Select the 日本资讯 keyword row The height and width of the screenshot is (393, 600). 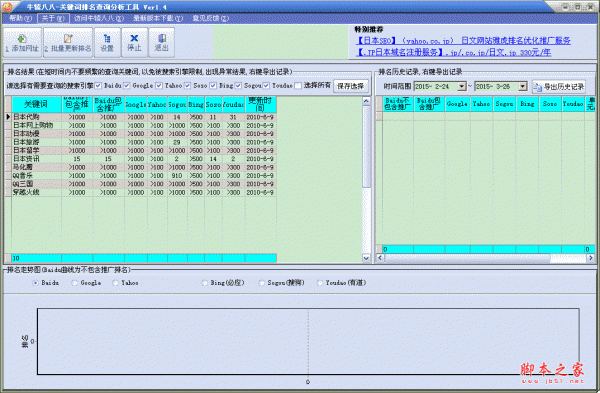pyautogui.click(x=144, y=159)
